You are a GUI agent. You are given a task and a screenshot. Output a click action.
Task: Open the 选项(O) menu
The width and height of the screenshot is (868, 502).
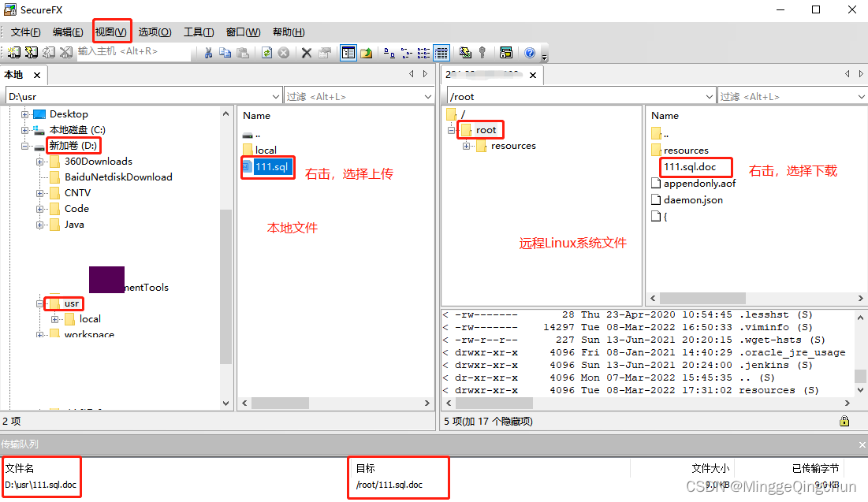[155, 32]
